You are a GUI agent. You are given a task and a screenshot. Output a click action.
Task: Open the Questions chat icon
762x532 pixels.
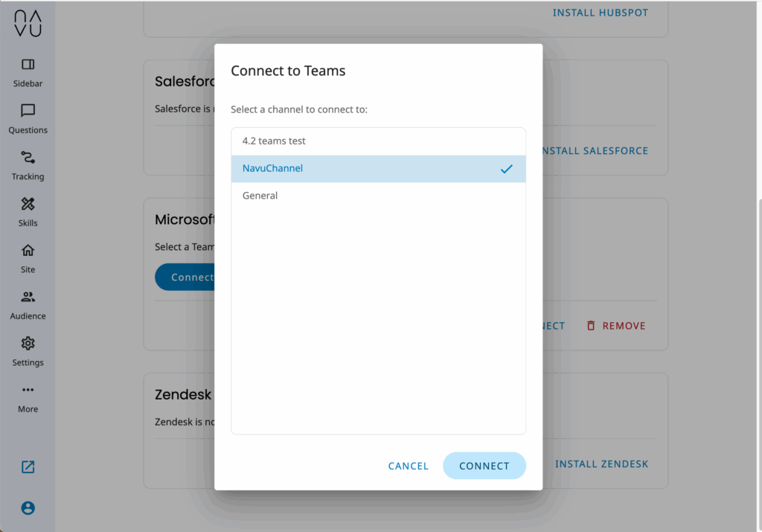tap(28, 111)
